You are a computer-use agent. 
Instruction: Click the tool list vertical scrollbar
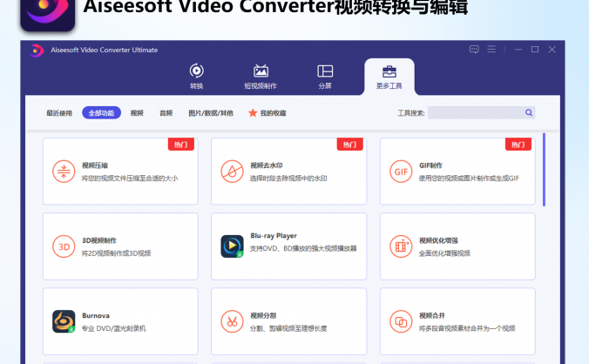point(544,169)
